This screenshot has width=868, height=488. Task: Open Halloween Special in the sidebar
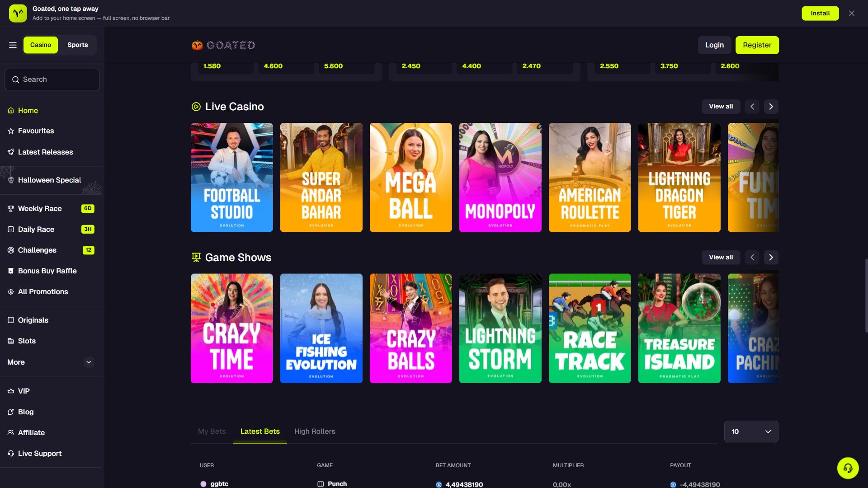coord(51,180)
